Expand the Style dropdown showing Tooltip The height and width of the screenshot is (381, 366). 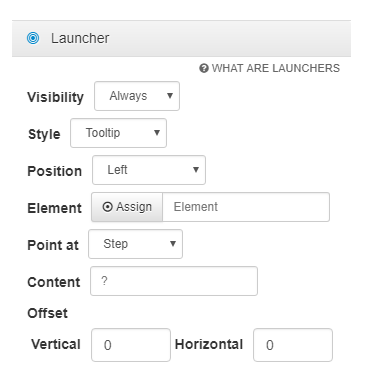pyautogui.click(x=118, y=133)
